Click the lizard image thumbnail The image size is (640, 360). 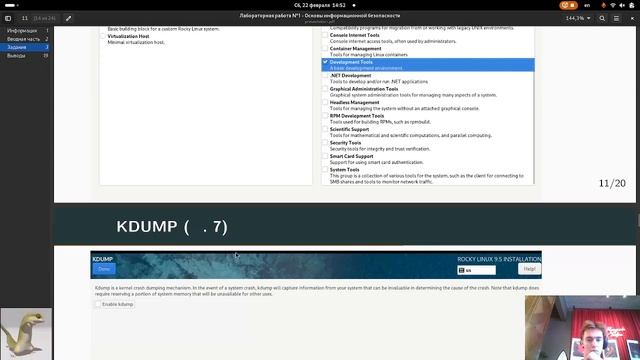click(26, 334)
